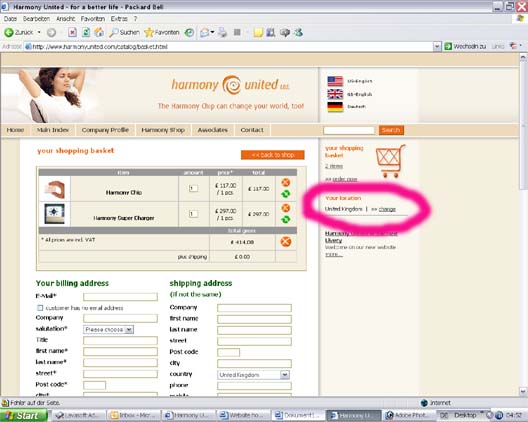Switch to Adobe Photoshop taskbar item
Screen dimensions: 528x422
point(407,416)
